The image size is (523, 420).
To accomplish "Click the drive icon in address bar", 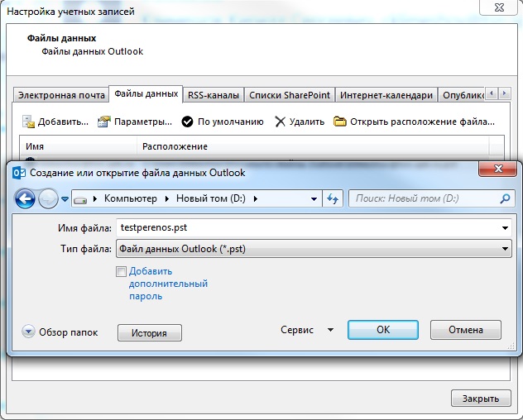I will point(80,200).
